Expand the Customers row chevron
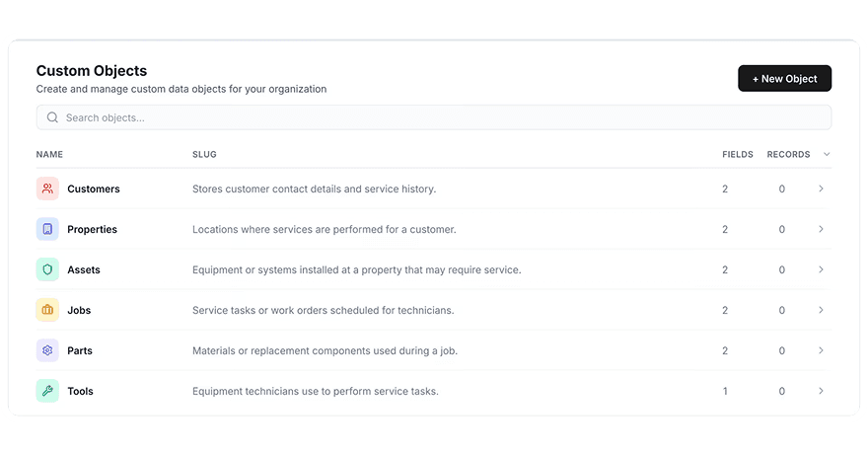Image resolution: width=868 pixels, height=454 pixels. (x=821, y=189)
